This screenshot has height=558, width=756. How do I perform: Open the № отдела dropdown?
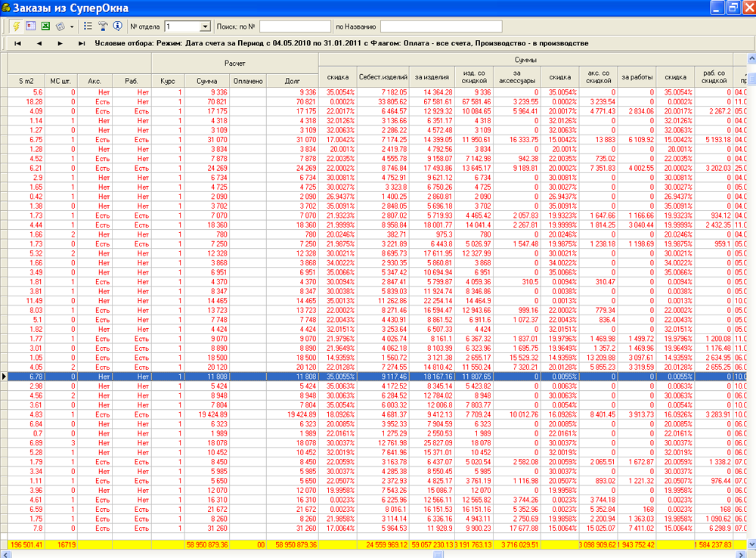[x=205, y=26]
